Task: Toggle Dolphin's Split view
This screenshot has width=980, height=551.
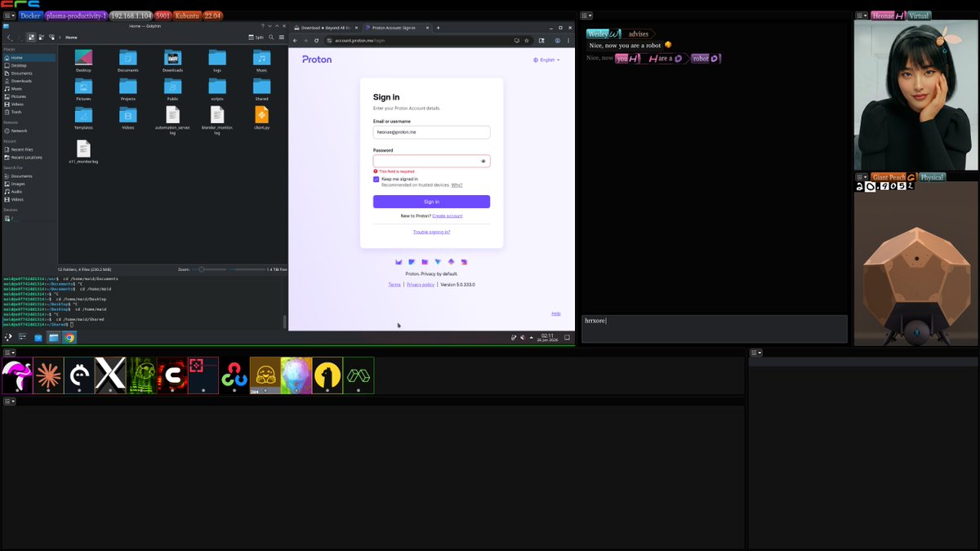Action: [x=258, y=37]
